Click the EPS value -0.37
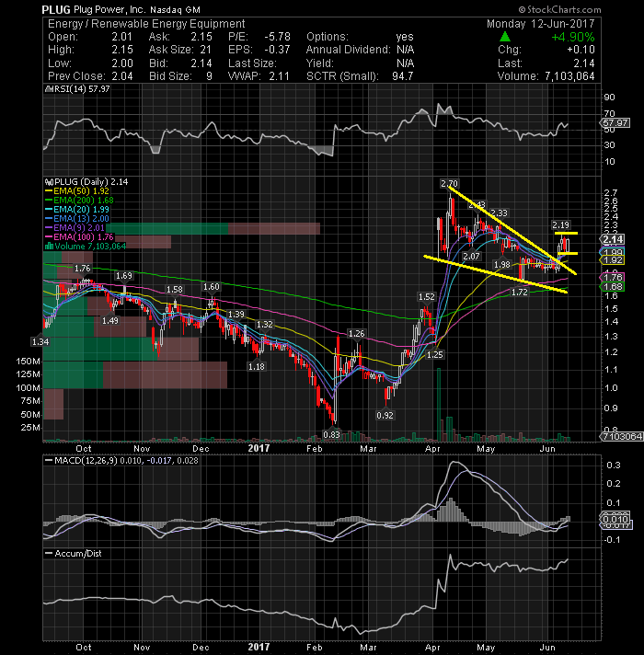The image size is (644, 655). pos(277,50)
